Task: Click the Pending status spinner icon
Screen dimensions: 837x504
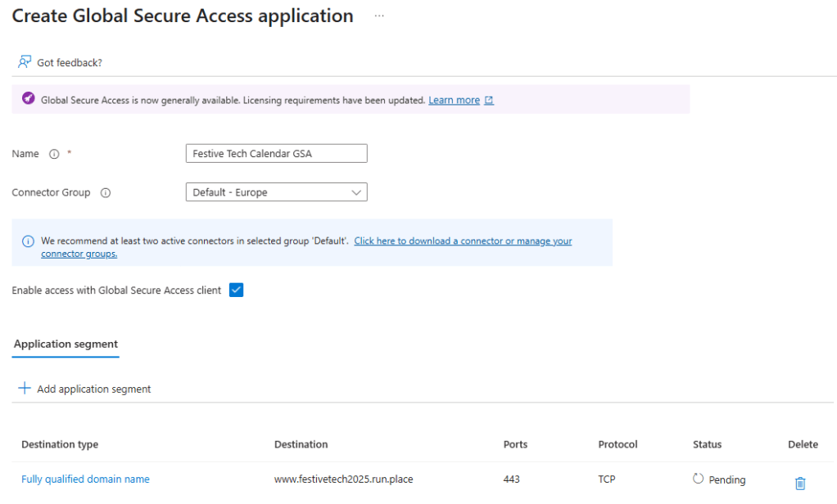Action: (698, 479)
